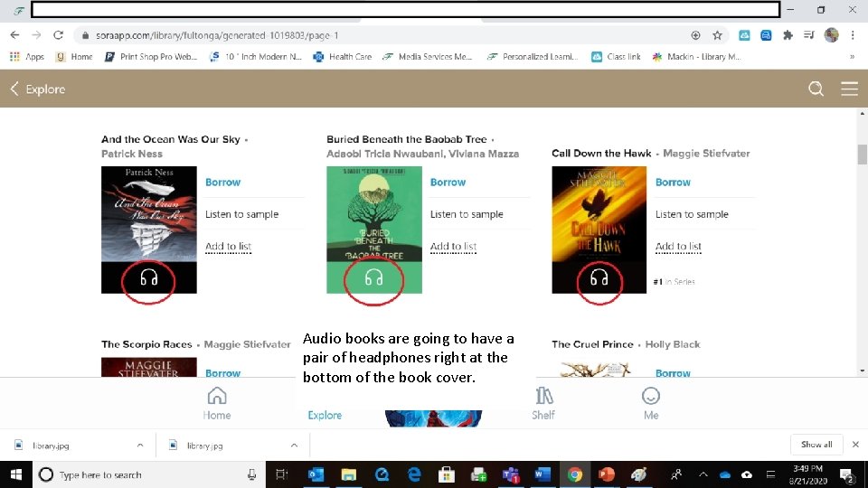Open The Scorpio Races title
The width and height of the screenshot is (868, 488).
pos(146,344)
